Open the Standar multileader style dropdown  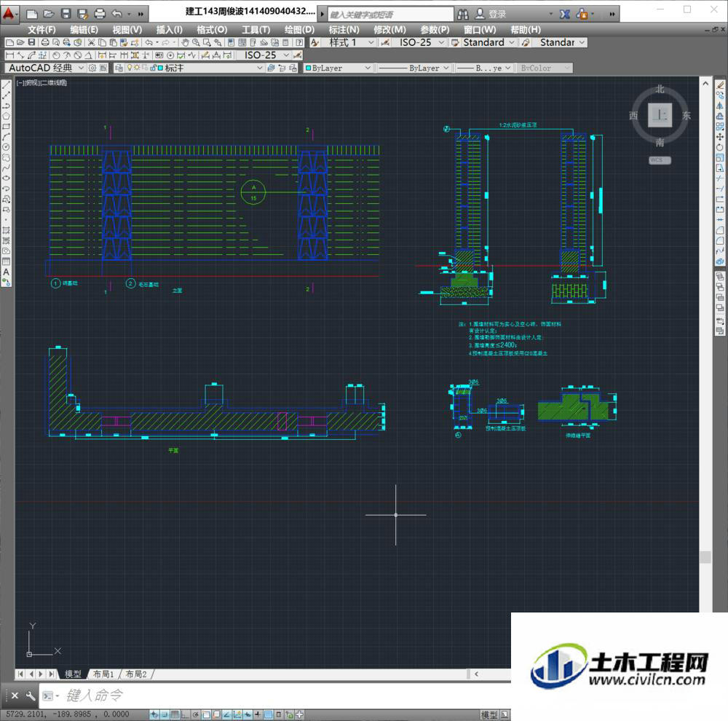pyautogui.click(x=559, y=42)
